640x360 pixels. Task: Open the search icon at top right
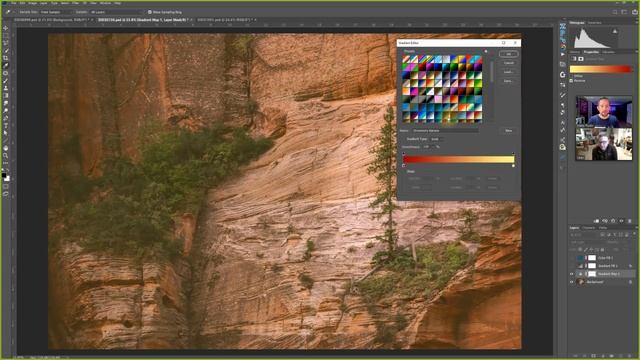pyautogui.click(x=615, y=12)
